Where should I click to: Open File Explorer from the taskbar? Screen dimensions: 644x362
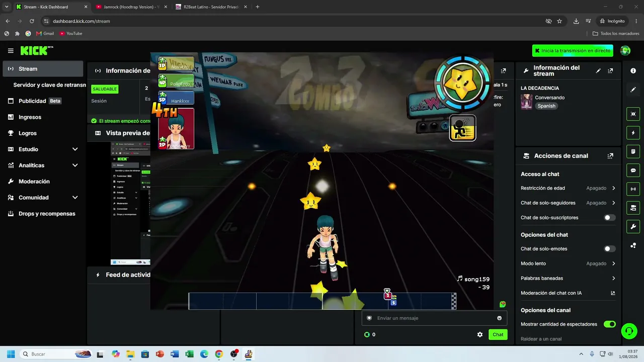(131, 354)
